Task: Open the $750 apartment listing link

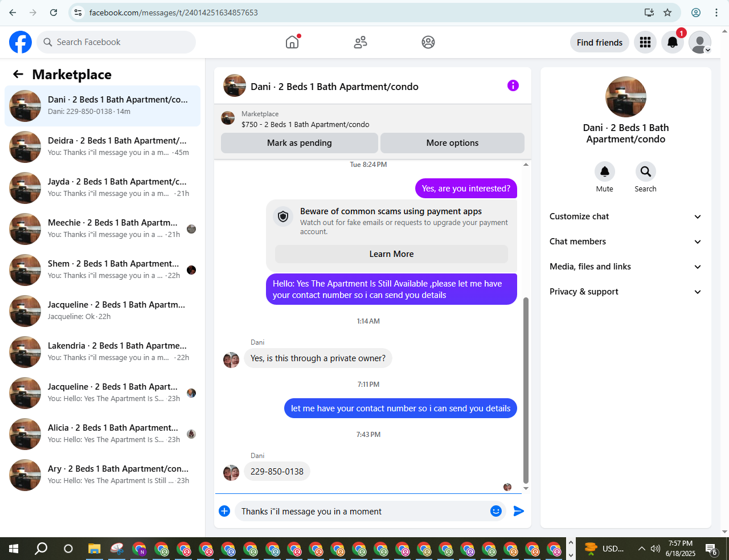Action: pyautogui.click(x=305, y=124)
